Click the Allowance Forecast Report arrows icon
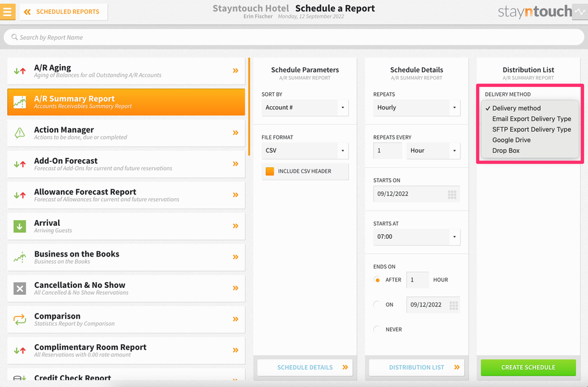The width and height of the screenshot is (588, 387). tap(20, 195)
